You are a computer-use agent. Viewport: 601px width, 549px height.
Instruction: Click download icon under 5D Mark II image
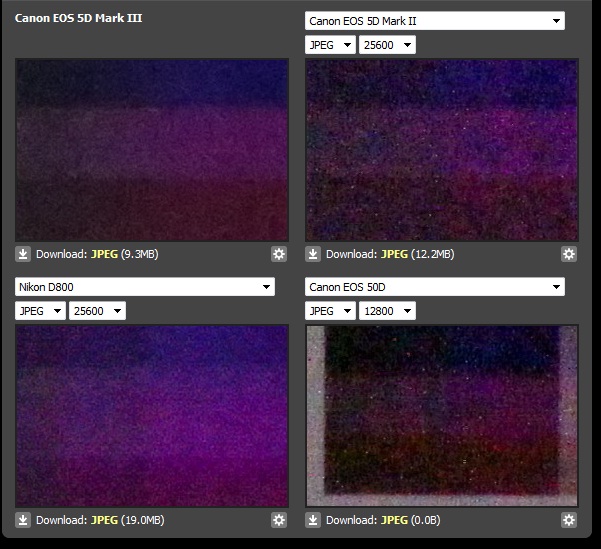pyautogui.click(x=313, y=254)
